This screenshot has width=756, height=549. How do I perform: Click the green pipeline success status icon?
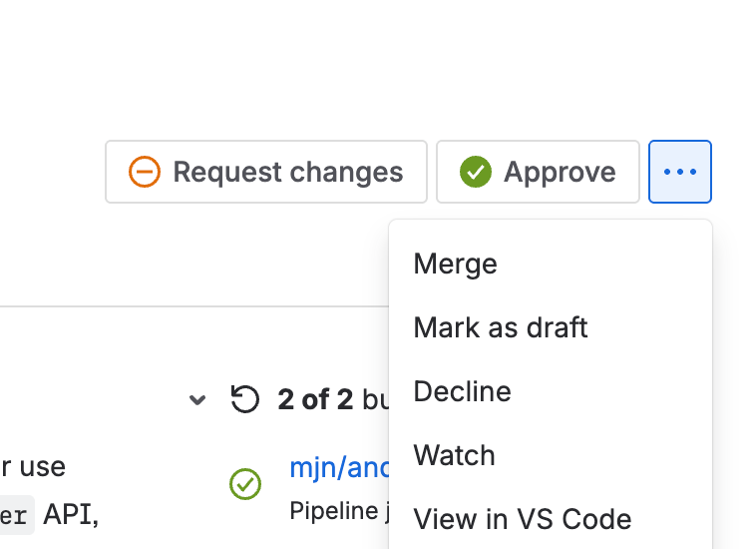point(245,484)
